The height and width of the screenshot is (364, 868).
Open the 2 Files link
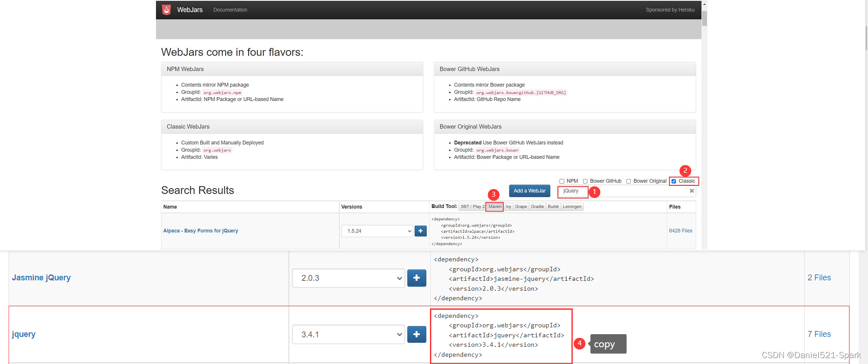click(x=819, y=278)
